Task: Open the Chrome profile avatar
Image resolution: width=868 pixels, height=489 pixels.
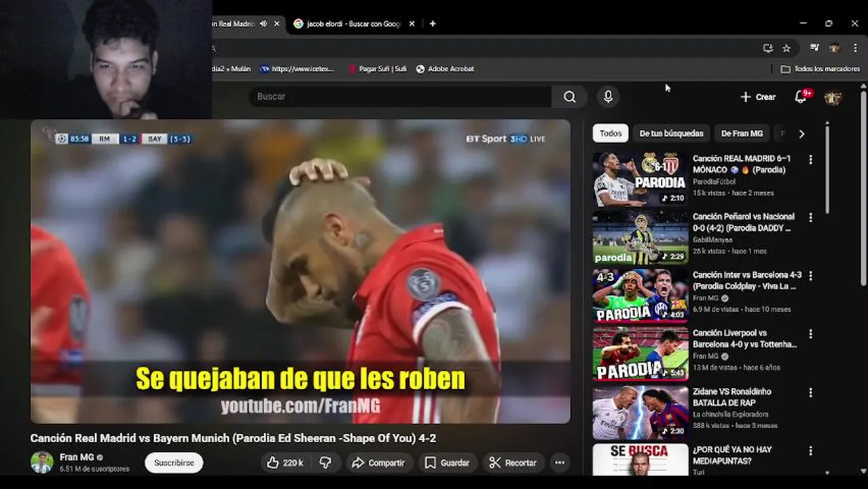Action: 835,48
